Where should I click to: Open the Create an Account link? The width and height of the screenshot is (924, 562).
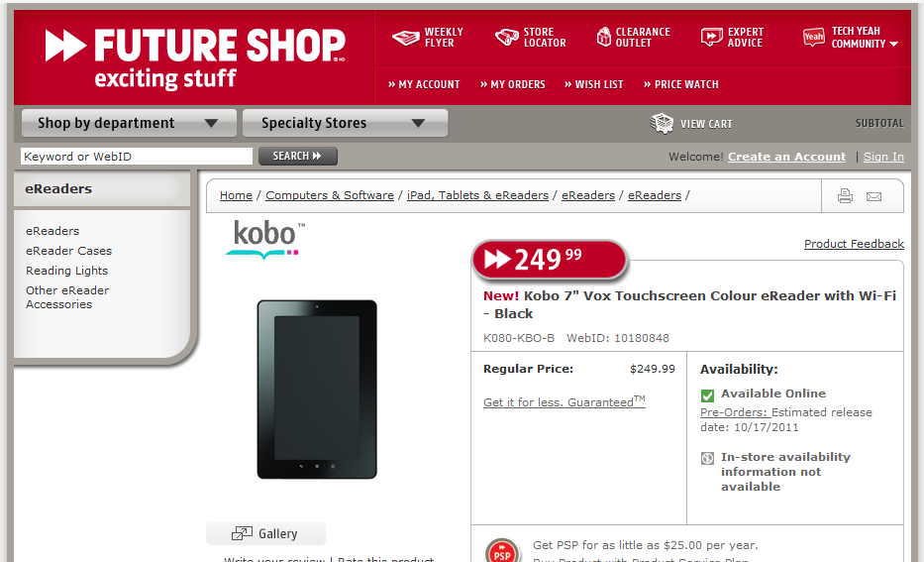pyautogui.click(x=786, y=157)
